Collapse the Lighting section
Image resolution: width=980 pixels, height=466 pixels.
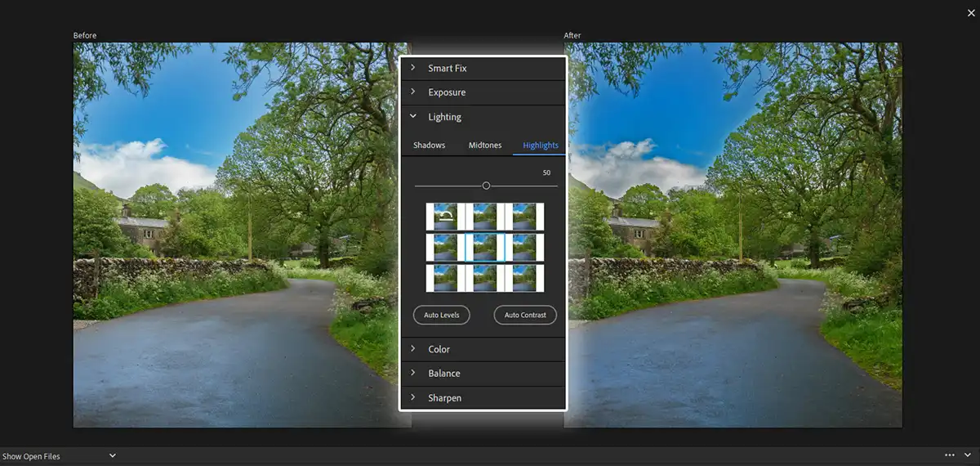tap(483, 117)
